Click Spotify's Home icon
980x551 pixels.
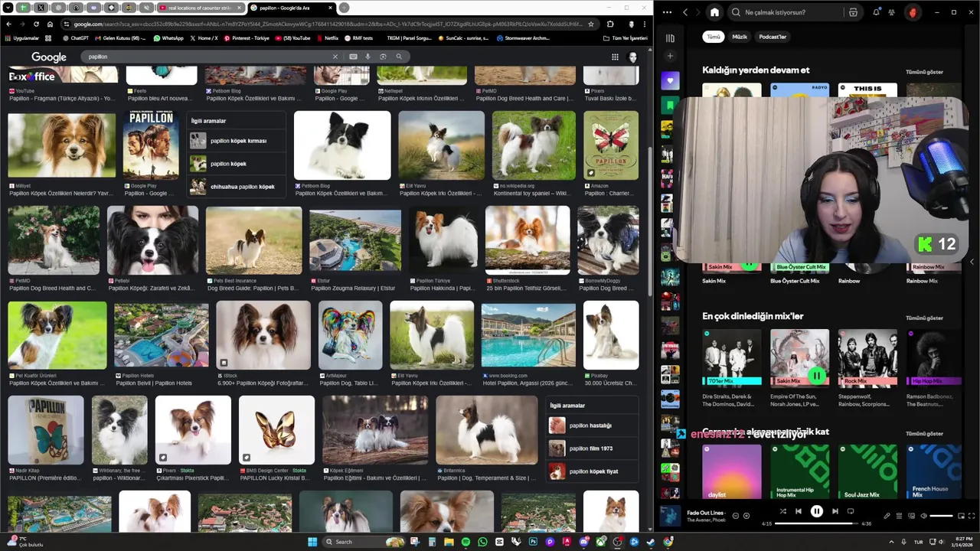[714, 12]
